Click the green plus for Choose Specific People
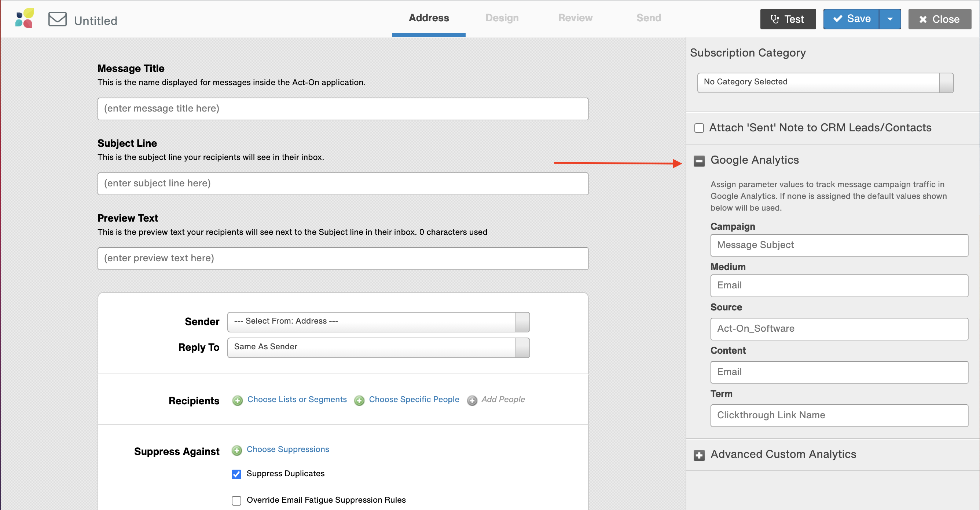This screenshot has width=980, height=510. point(359,400)
